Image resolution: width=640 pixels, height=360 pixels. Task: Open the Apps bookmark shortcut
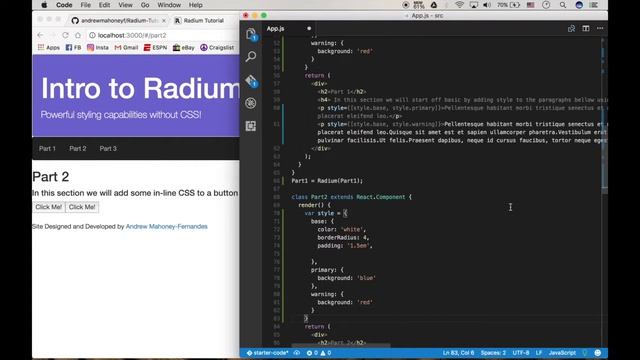49,47
